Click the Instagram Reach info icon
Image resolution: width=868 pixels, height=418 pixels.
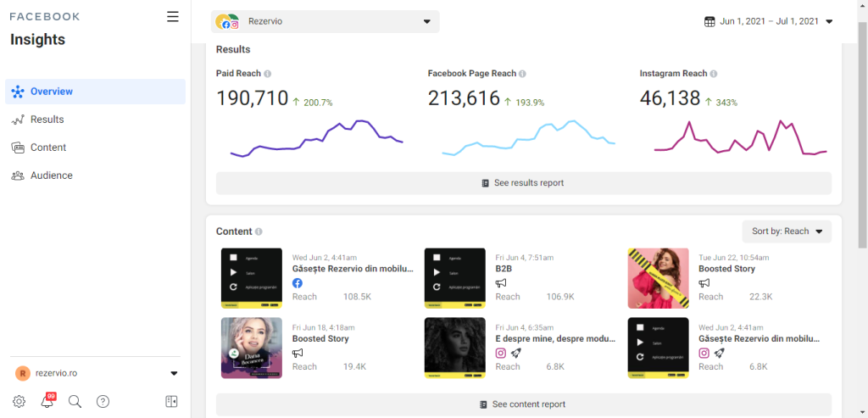(x=714, y=74)
